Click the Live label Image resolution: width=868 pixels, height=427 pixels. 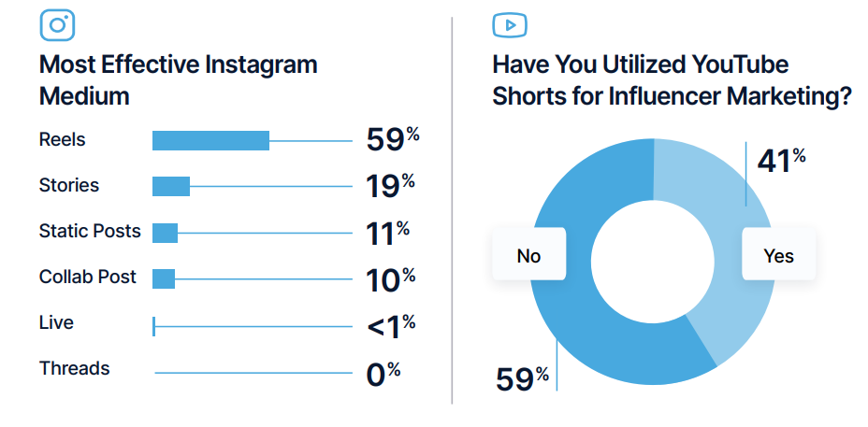tap(56, 322)
